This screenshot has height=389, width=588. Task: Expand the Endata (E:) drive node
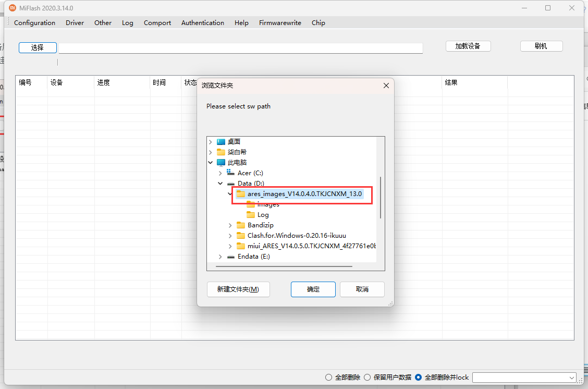220,257
